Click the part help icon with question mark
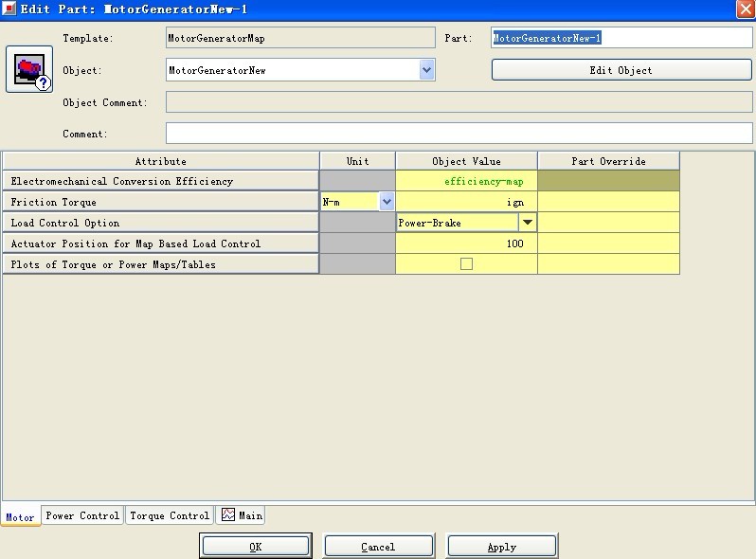756x559 pixels. 29,70
